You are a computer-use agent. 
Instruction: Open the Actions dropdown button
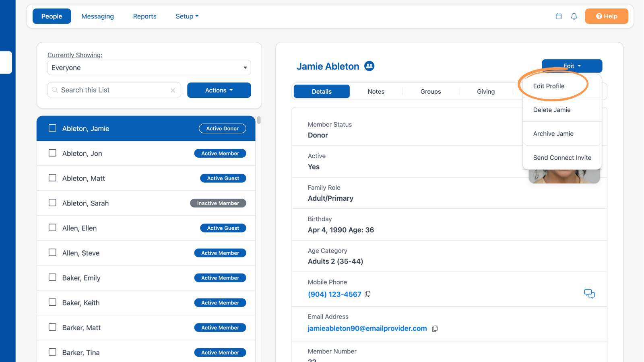click(x=219, y=90)
